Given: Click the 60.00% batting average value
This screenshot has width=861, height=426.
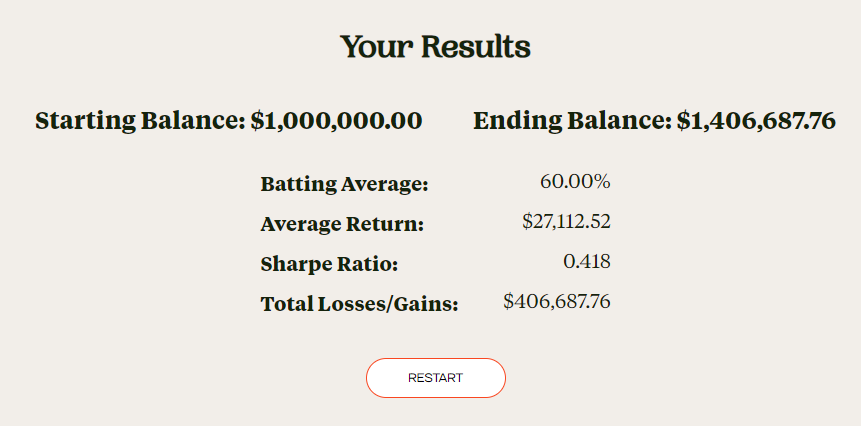Looking at the screenshot, I should [x=575, y=182].
